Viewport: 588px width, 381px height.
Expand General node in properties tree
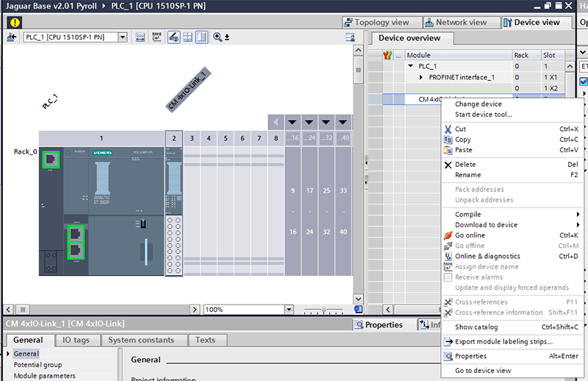pyautogui.click(x=8, y=354)
